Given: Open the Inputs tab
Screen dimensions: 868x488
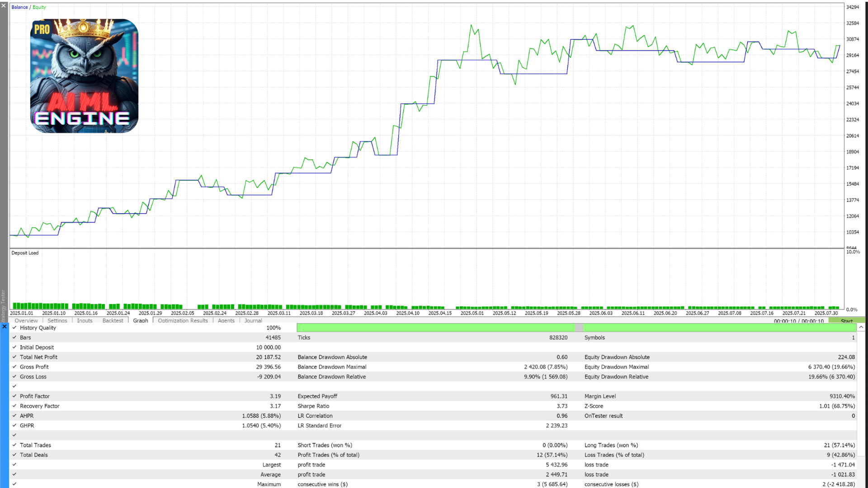Looking at the screenshot, I should tap(85, 320).
